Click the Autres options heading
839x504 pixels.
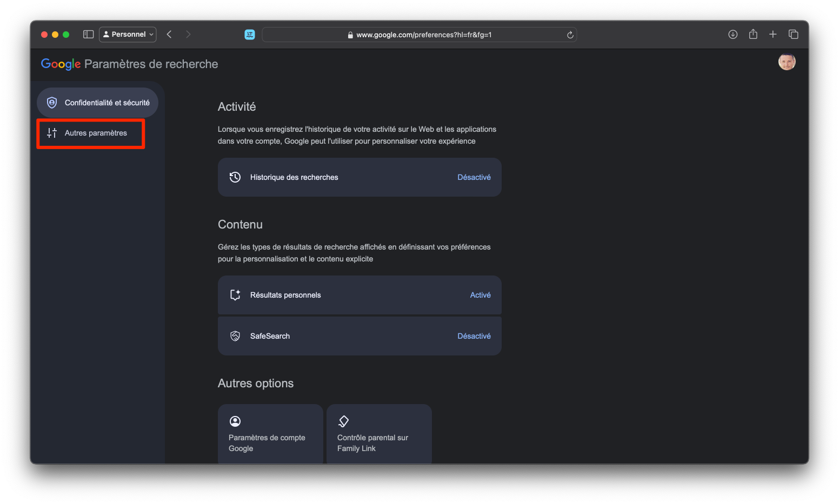(x=256, y=384)
